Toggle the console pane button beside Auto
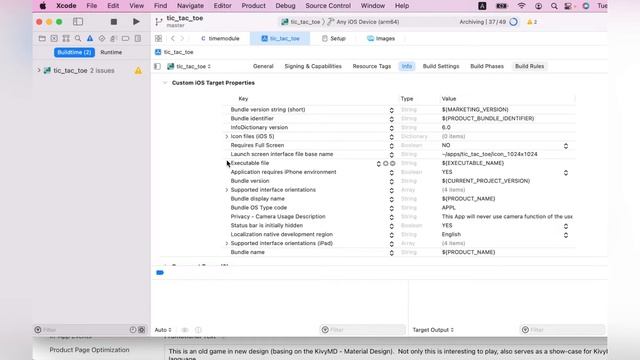Image resolution: width=640 pixels, height=360 pixels. pos(198,330)
